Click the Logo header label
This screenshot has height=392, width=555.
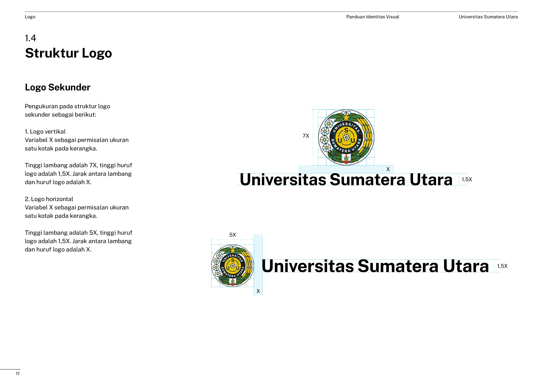(x=30, y=17)
